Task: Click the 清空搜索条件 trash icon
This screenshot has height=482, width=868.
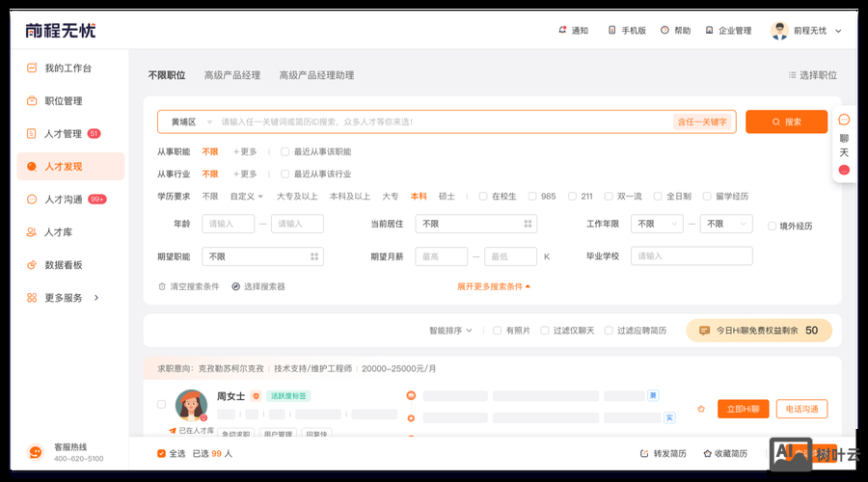Action: coord(162,286)
